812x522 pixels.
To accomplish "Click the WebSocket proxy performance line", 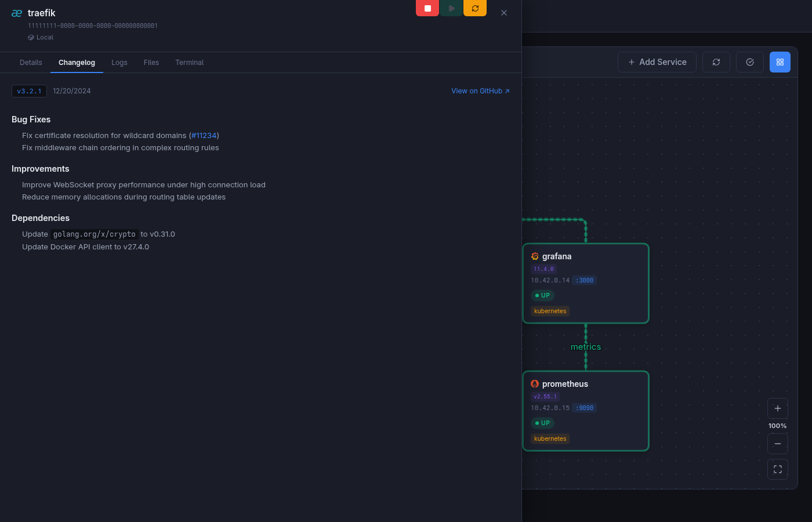I will (x=144, y=185).
